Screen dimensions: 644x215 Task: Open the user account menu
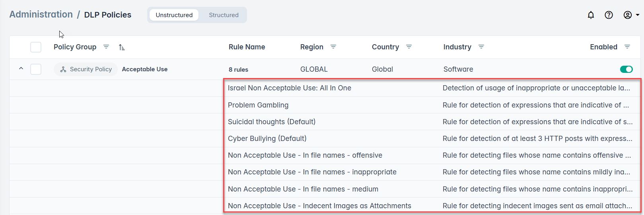click(x=631, y=15)
